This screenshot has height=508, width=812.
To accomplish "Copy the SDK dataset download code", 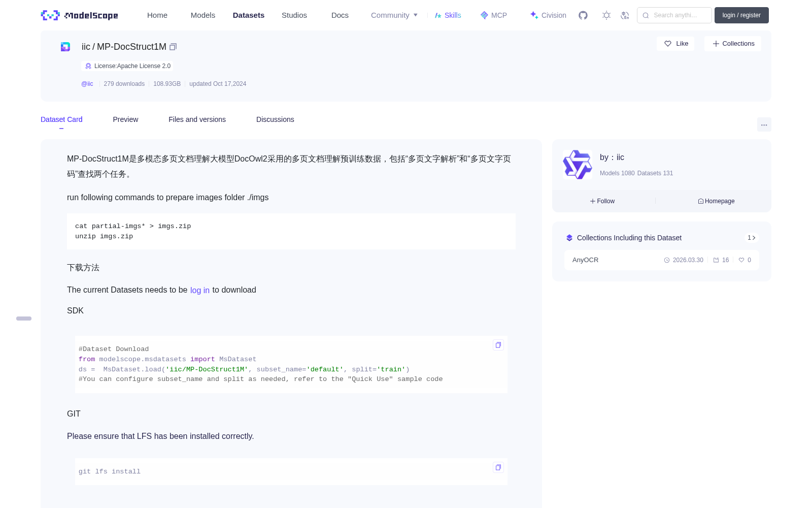I will click(498, 345).
